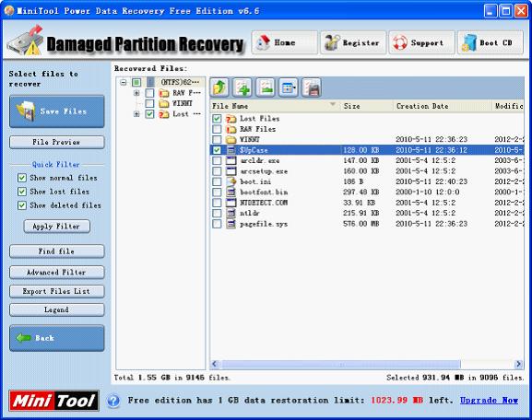Image resolution: width=532 pixels, height=420 pixels.
Task: Check the WINNT checkbox in file list
Action: (217, 140)
